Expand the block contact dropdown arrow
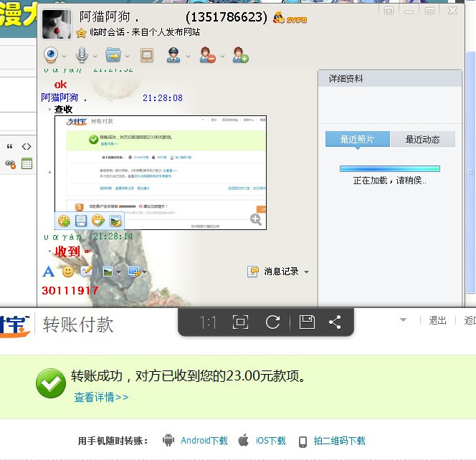The image size is (476, 460). pos(222,56)
